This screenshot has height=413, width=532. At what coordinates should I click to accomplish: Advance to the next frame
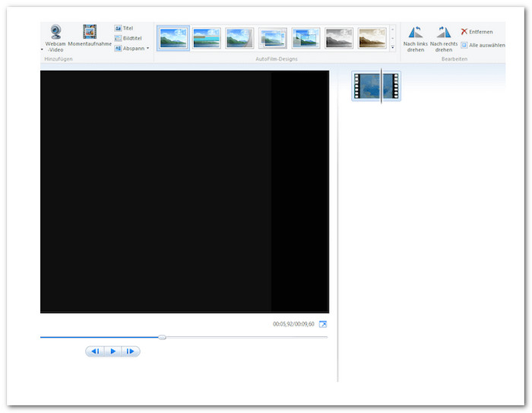tap(130, 352)
